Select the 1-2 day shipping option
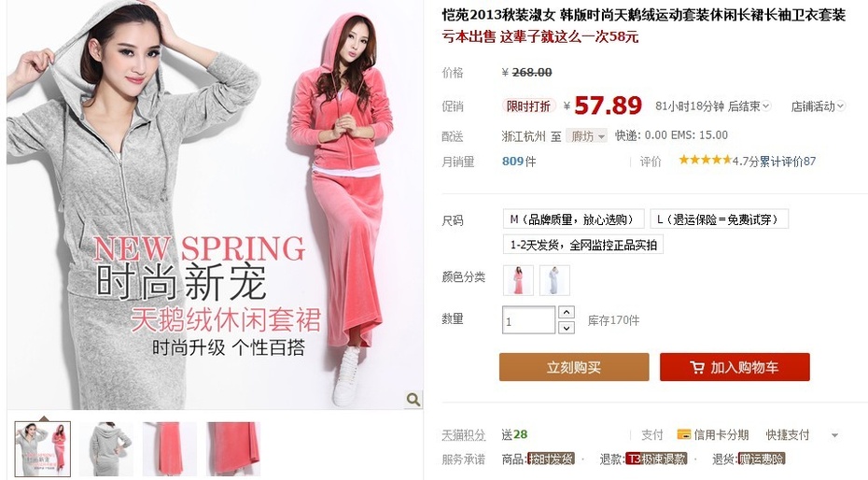Viewport: 868px width, 480px height. [x=583, y=244]
